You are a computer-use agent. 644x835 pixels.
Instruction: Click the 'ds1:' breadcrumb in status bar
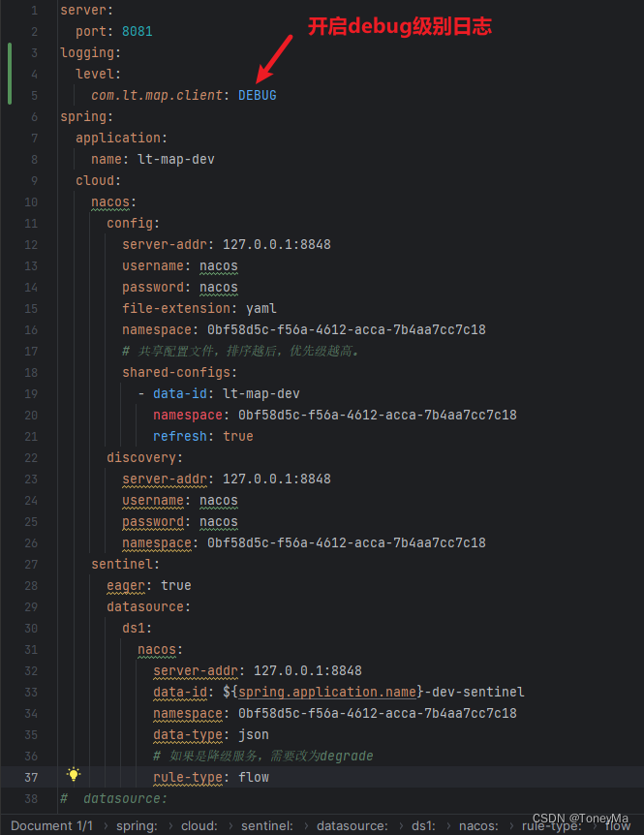[423, 825]
